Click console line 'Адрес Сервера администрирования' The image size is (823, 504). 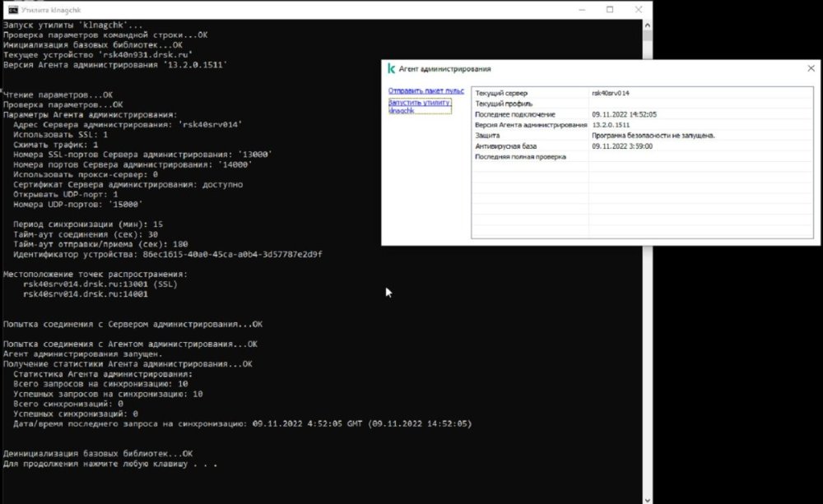128,124
